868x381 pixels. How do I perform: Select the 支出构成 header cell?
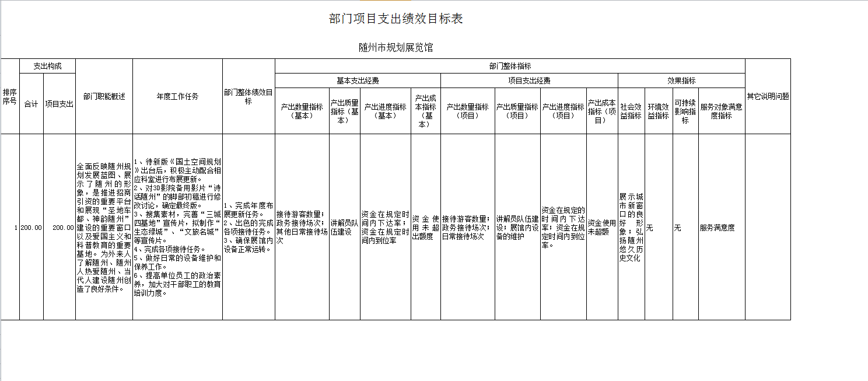pos(47,66)
